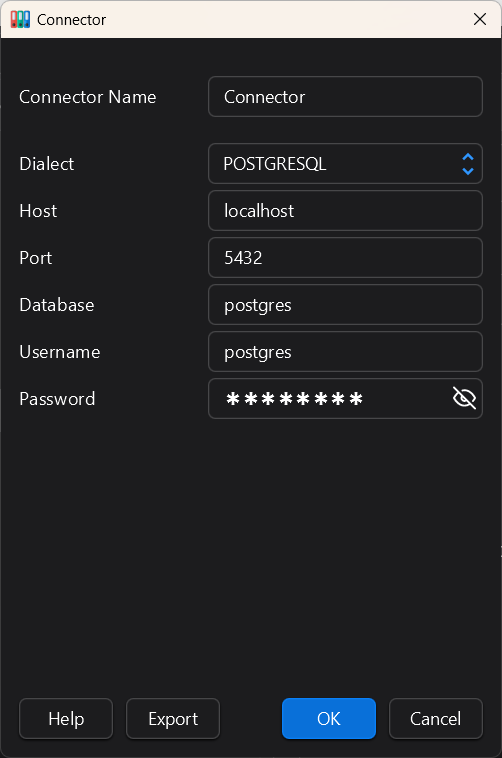Close the Connector window
The image size is (502, 758).
pyautogui.click(x=480, y=19)
